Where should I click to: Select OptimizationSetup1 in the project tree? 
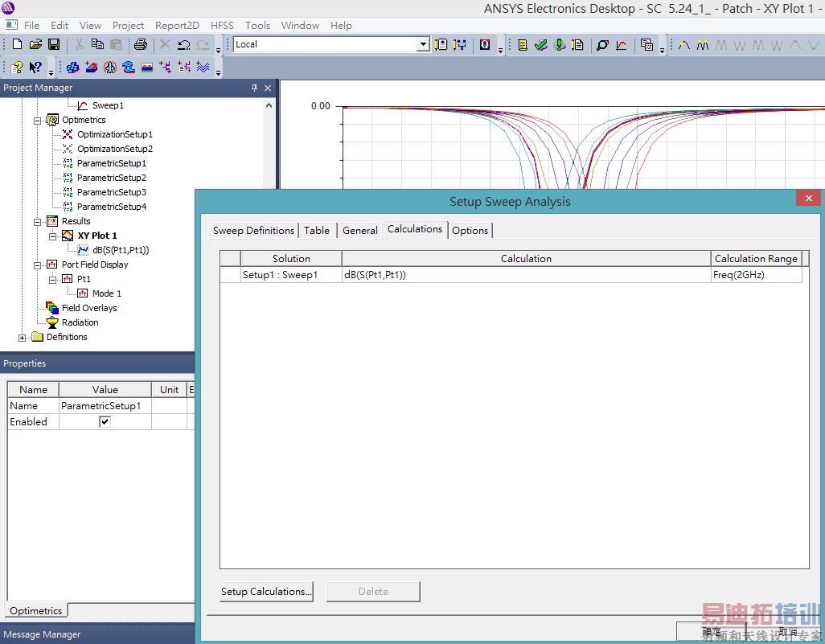coord(114,134)
